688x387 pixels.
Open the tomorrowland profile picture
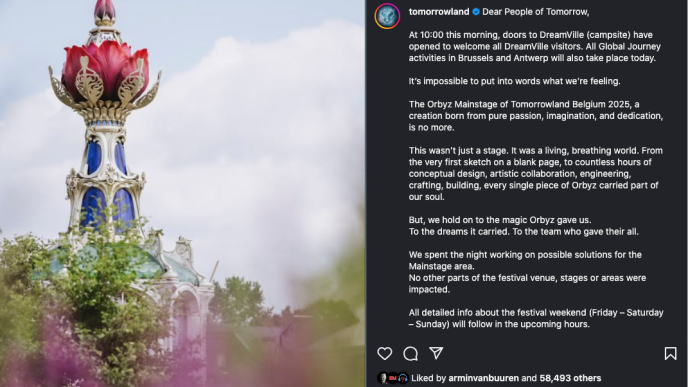pos(387,16)
